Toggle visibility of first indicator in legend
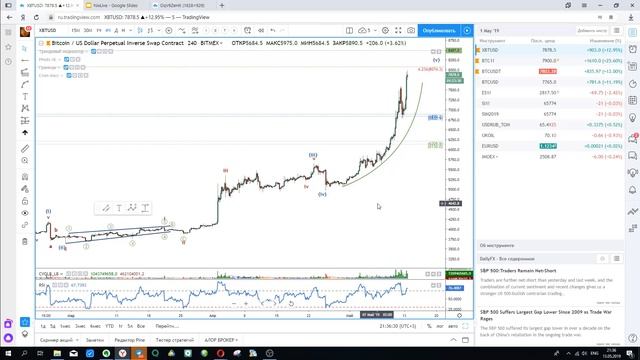 pos(93,51)
